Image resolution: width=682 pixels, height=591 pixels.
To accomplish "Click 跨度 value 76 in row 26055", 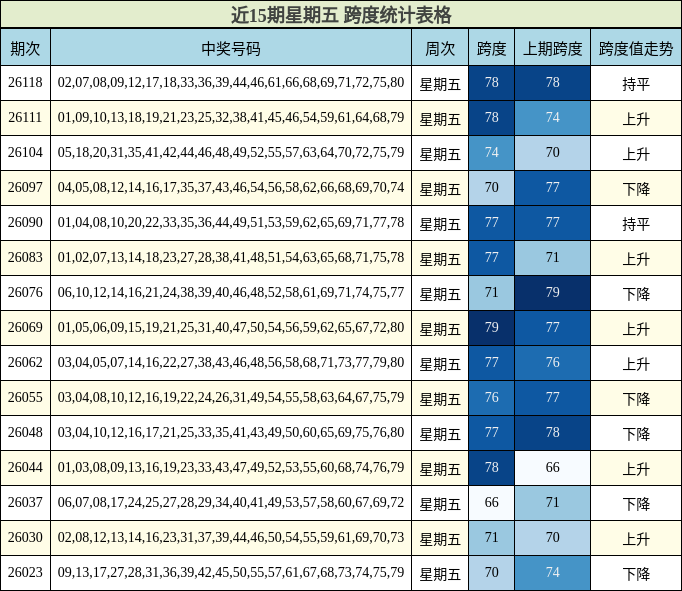I will [x=491, y=397].
